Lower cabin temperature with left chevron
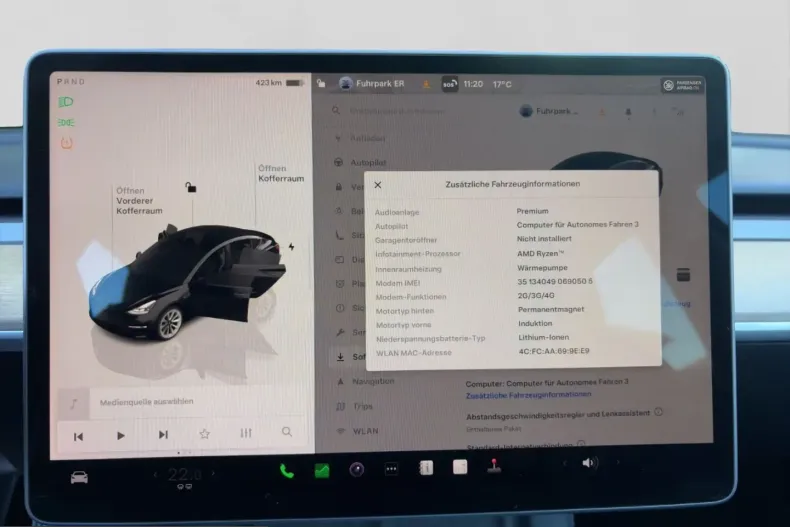 pos(155,474)
